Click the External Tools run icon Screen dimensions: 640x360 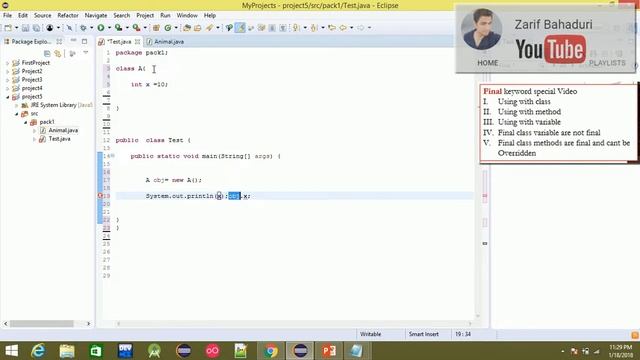point(136,28)
